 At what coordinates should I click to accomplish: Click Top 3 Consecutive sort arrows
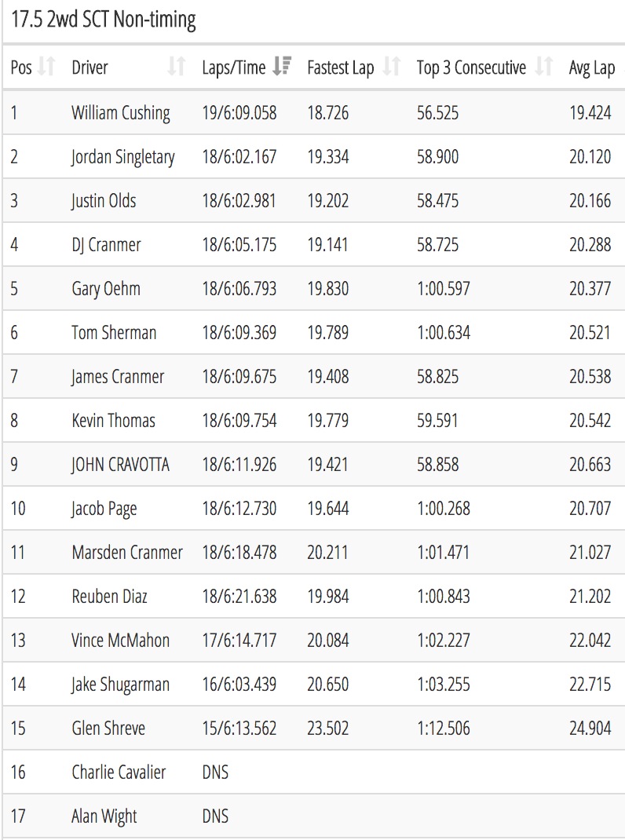[544, 67]
